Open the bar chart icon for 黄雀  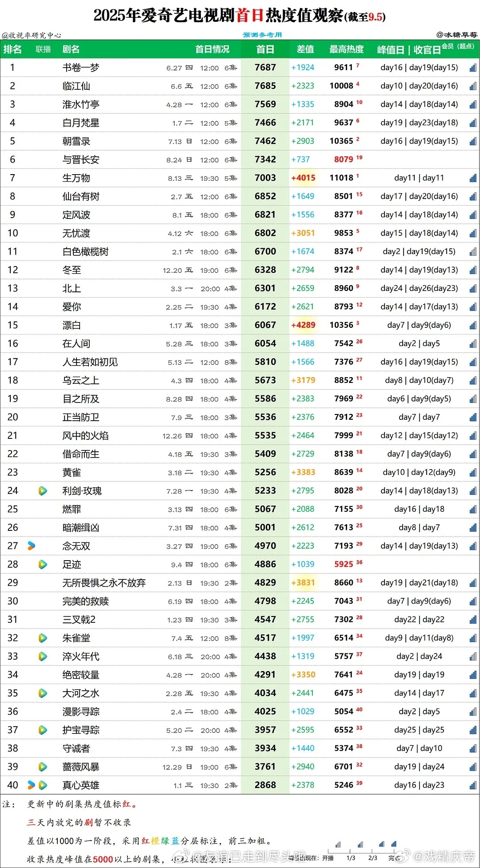(473, 472)
